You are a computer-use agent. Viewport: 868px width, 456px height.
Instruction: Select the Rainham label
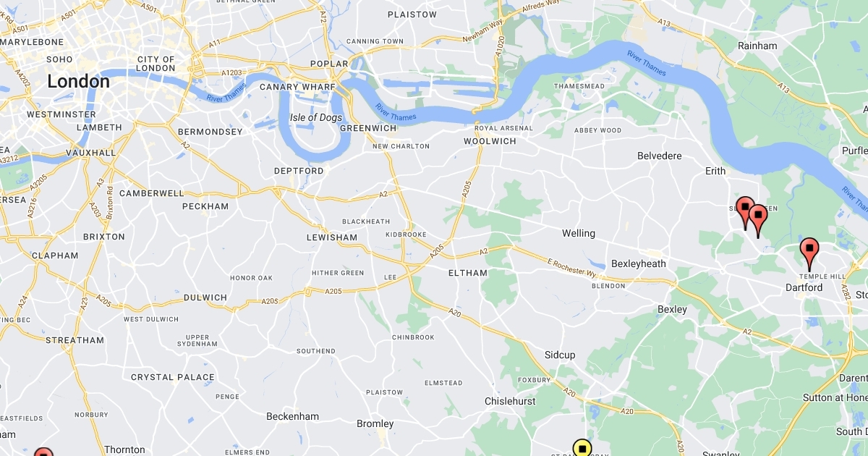pos(757,46)
